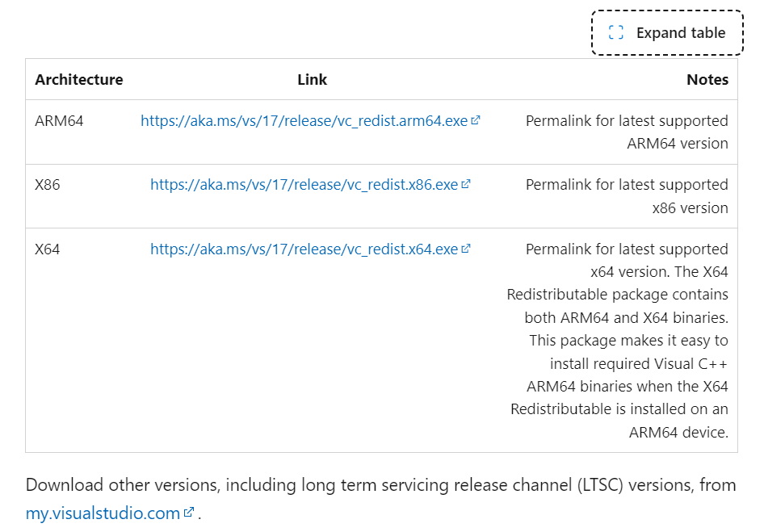Select the Link column header
Image resolution: width=764 pixels, height=532 pixels.
[x=313, y=79]
